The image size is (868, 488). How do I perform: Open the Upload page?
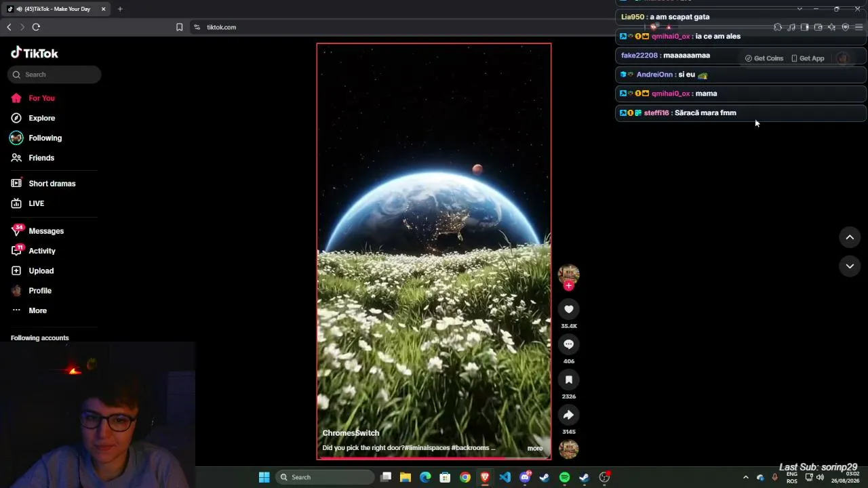point(33,270)
